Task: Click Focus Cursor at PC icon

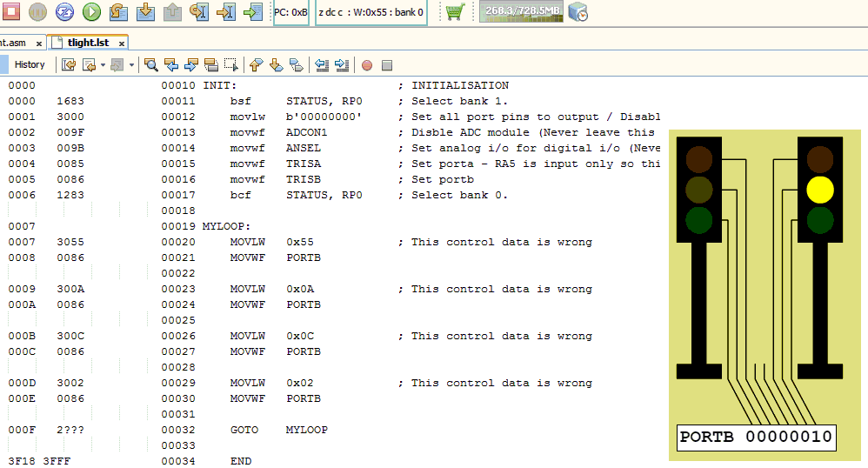Action: coord(252,12)
